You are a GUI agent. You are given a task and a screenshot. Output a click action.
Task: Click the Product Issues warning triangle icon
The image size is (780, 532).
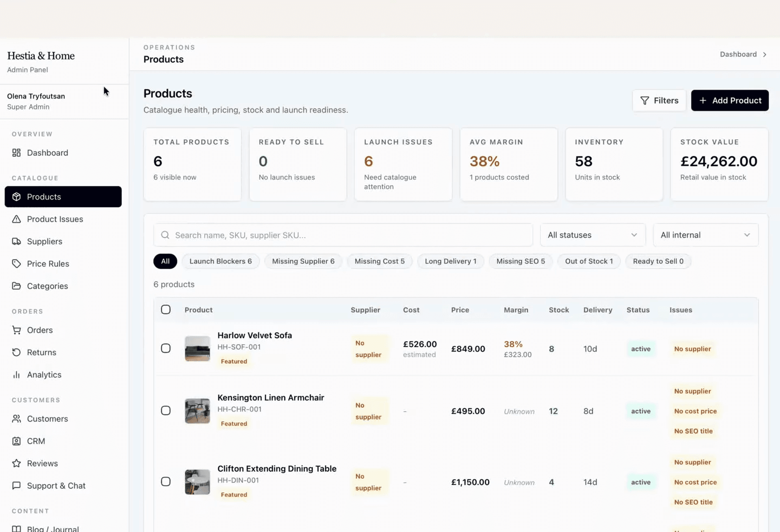pyautogui.click(x=16, y=219)
